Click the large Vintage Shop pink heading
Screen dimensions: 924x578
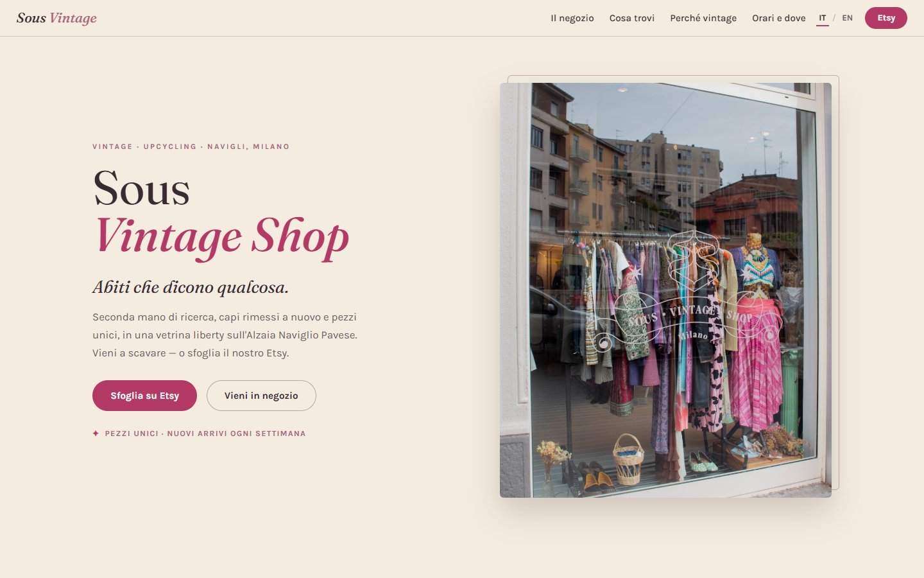(x=221, y=237)
